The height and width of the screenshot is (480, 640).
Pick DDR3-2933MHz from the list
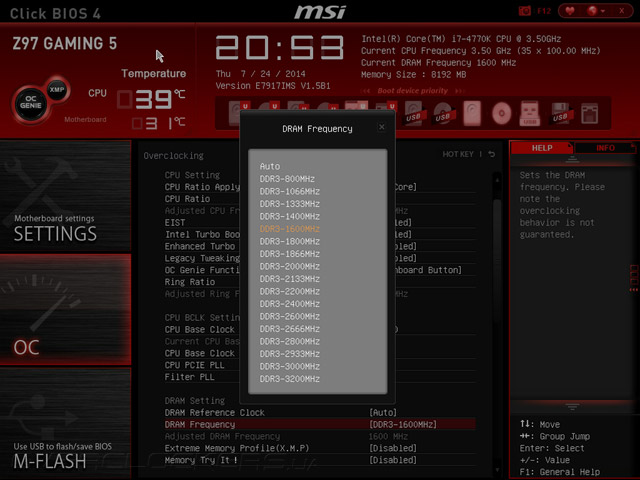click(x=289, y=354)
